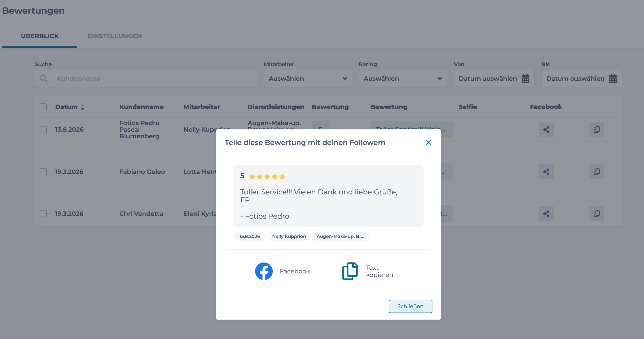Click the Mitarbeiter column header
The width and height of the screenshot is (644, 339).
point(201,107)
